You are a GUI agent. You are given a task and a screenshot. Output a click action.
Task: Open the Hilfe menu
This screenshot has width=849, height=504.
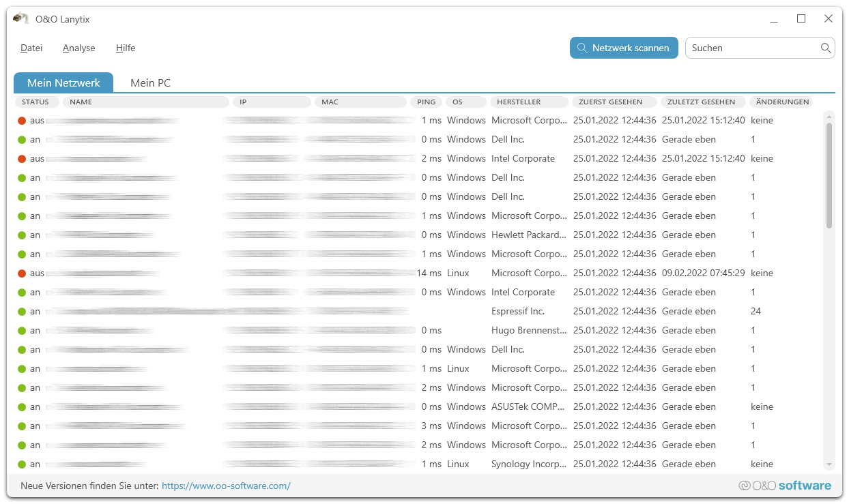pyautogui.click(x=126, y=48)
